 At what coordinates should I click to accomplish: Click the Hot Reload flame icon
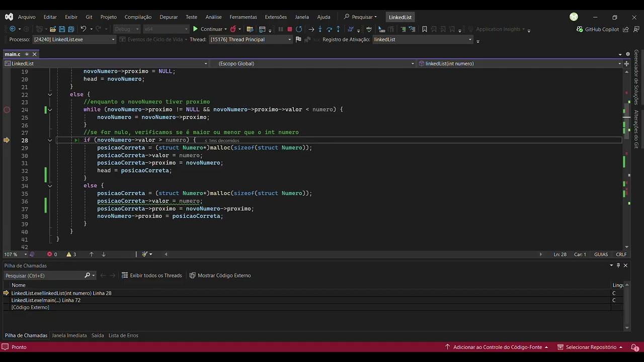click(233, 29)
